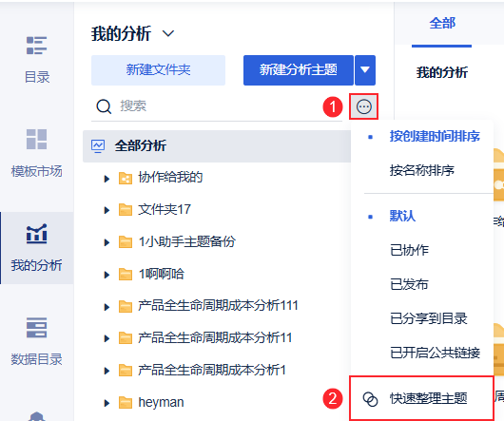Click the 全部分析 monitor icon
The height and width of the screenshot is (421, 504).
coord(98,146)
